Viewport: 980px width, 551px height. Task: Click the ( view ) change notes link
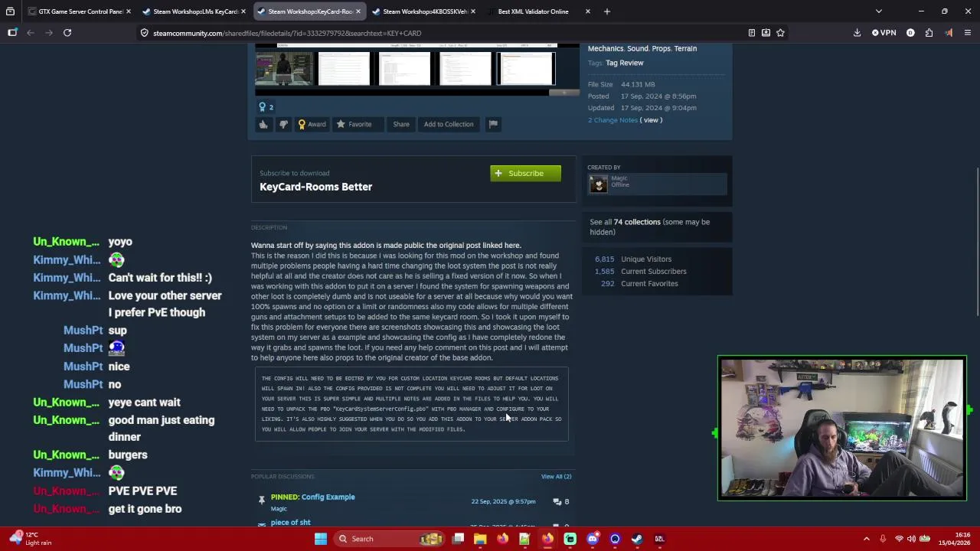tap(652, 120)
